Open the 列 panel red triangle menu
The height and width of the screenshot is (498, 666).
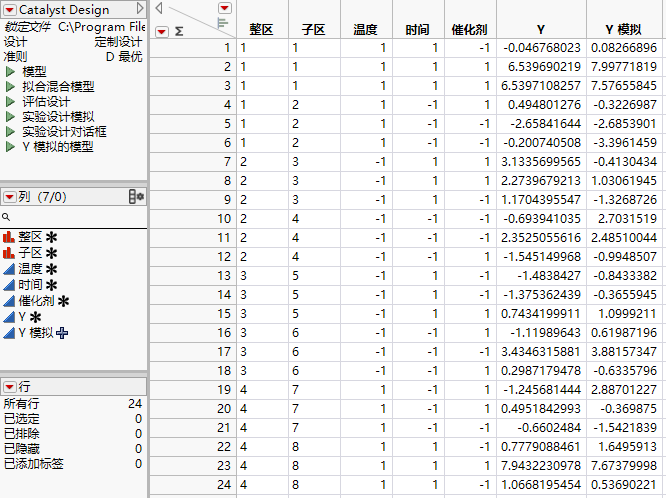point(9,197)
